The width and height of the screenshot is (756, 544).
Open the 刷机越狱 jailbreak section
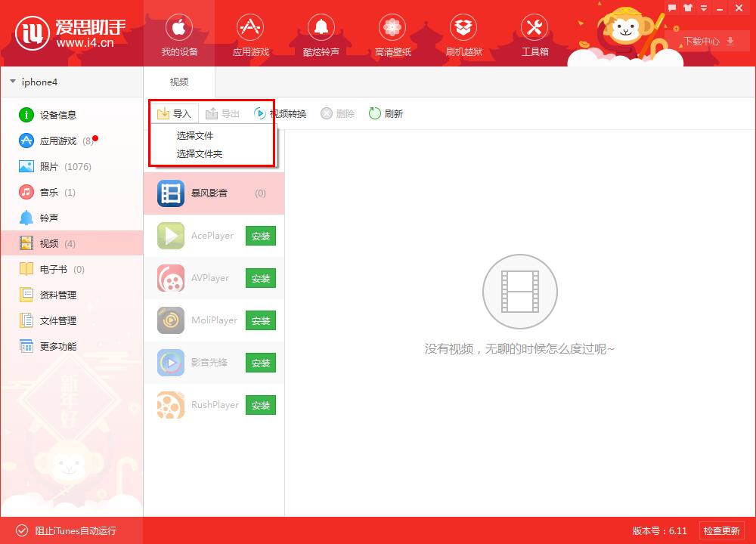pos(463,34)
